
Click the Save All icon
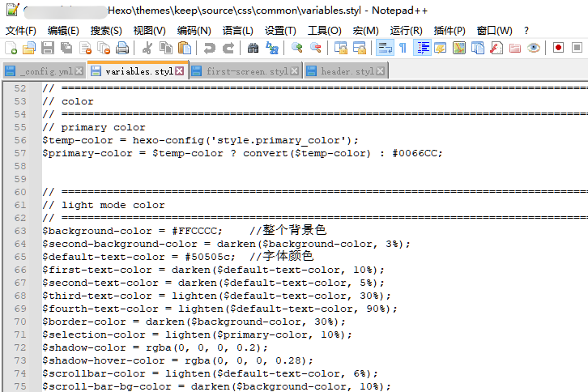click(x=66, y=48)
